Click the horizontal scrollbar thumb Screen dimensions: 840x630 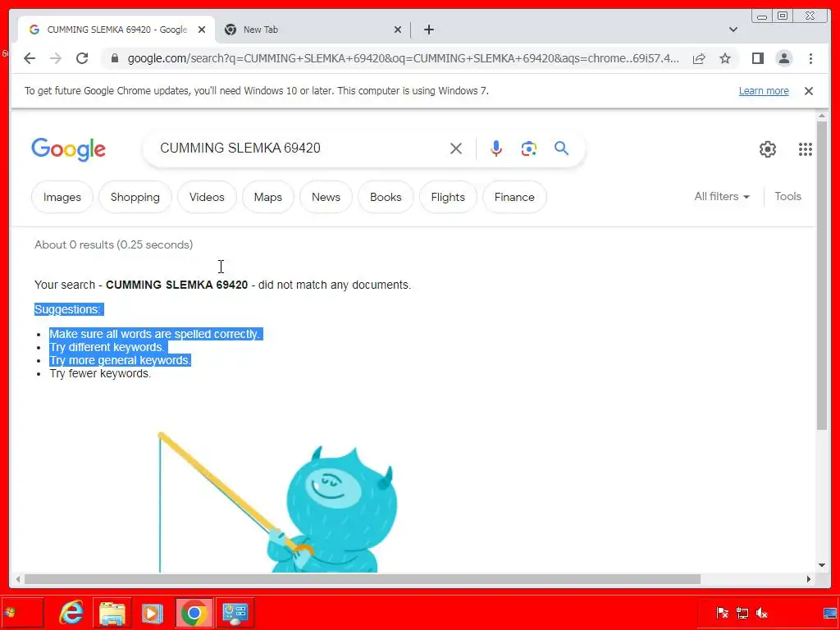[x=362, y=579]
